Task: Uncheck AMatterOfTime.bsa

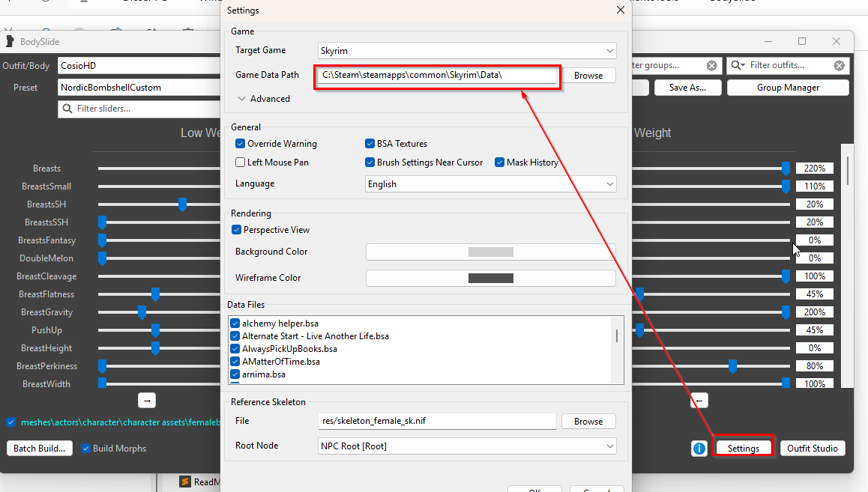Action: click(x=235, y=362)
